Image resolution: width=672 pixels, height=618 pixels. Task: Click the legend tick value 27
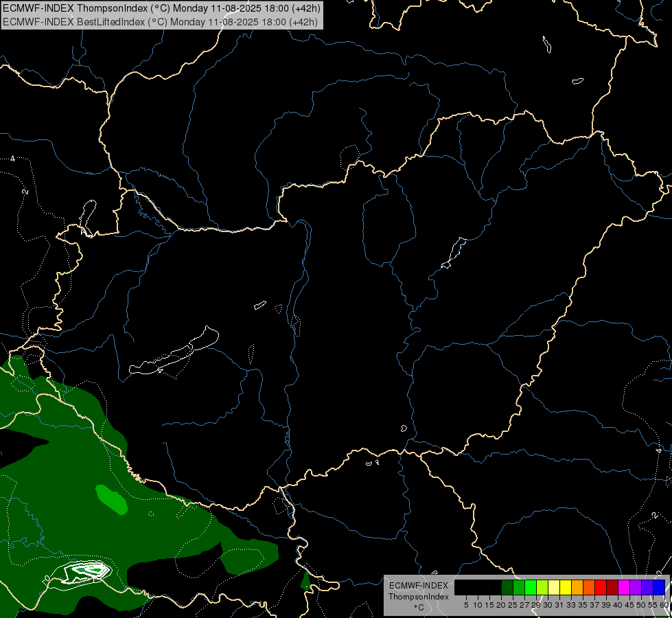click(x=524, y=605)
